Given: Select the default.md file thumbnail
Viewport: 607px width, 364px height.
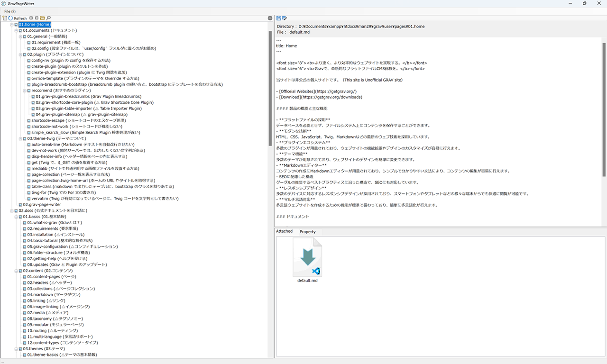Looking at the screenshot, I should (x=307, y=260).
